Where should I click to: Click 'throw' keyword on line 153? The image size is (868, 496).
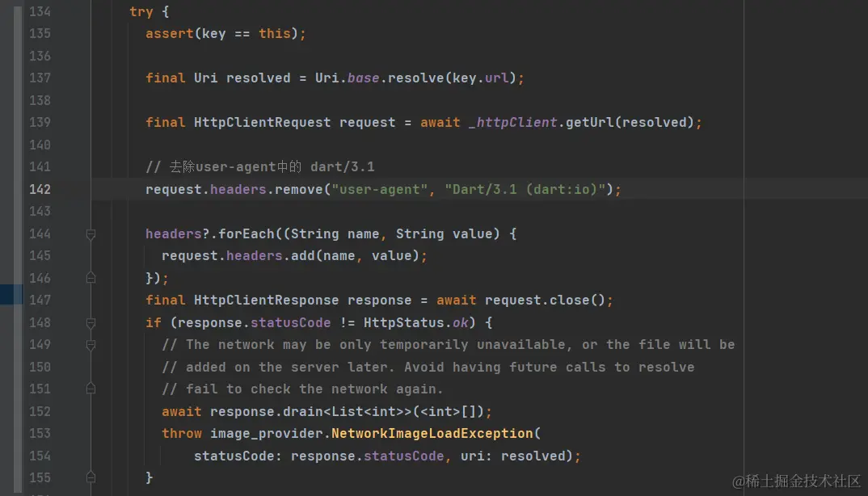[182, 434]
